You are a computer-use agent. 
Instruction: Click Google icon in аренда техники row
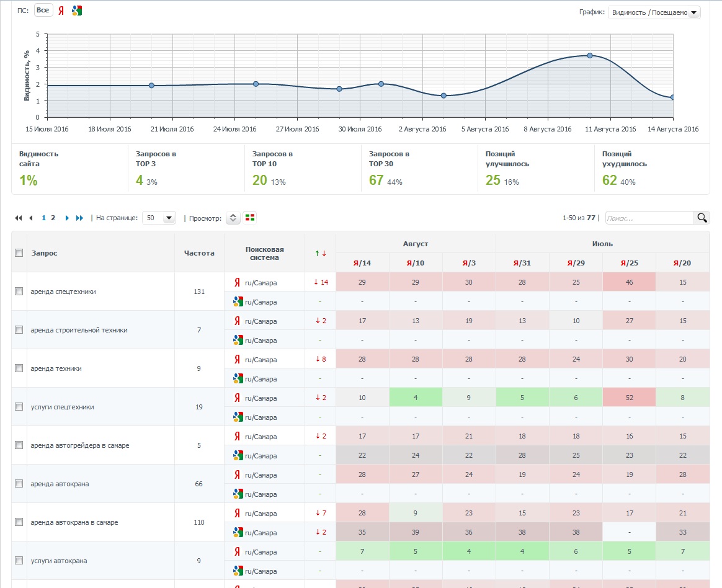coord(238,378)
